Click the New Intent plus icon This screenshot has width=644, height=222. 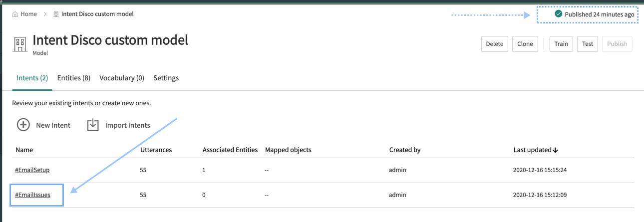23,125
